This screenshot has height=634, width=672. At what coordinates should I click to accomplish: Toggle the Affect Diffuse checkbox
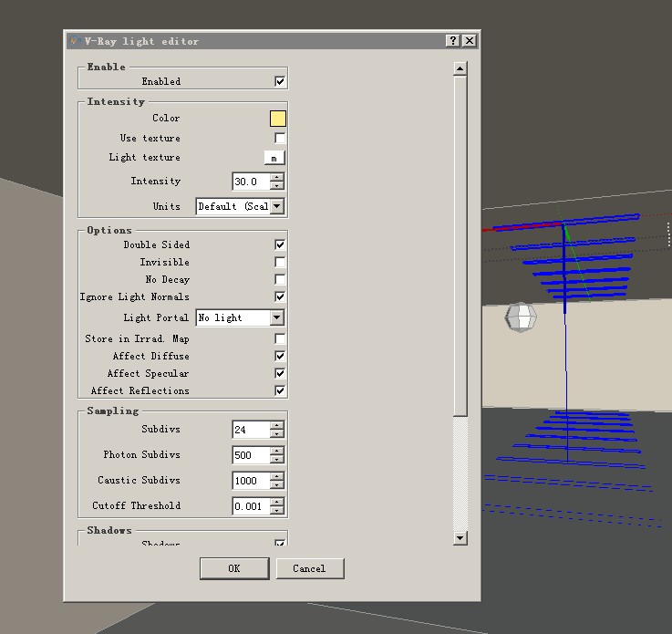(280, 356)
